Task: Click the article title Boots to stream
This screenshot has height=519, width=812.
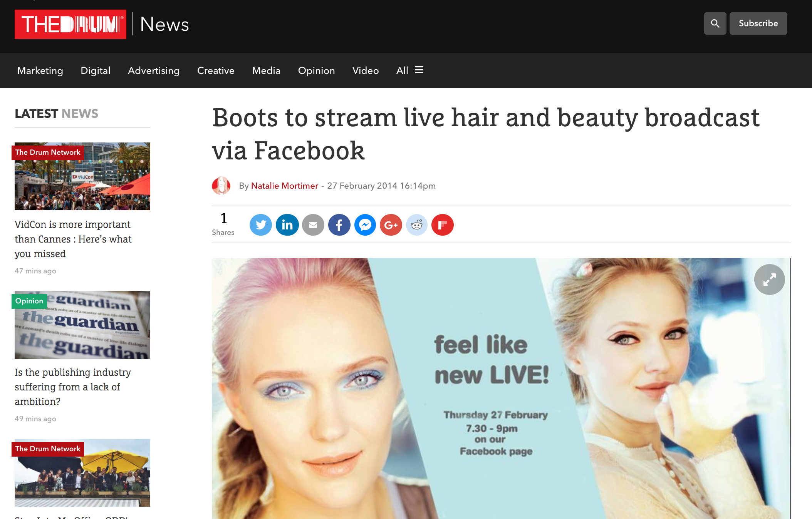Action: click(486, 134)
